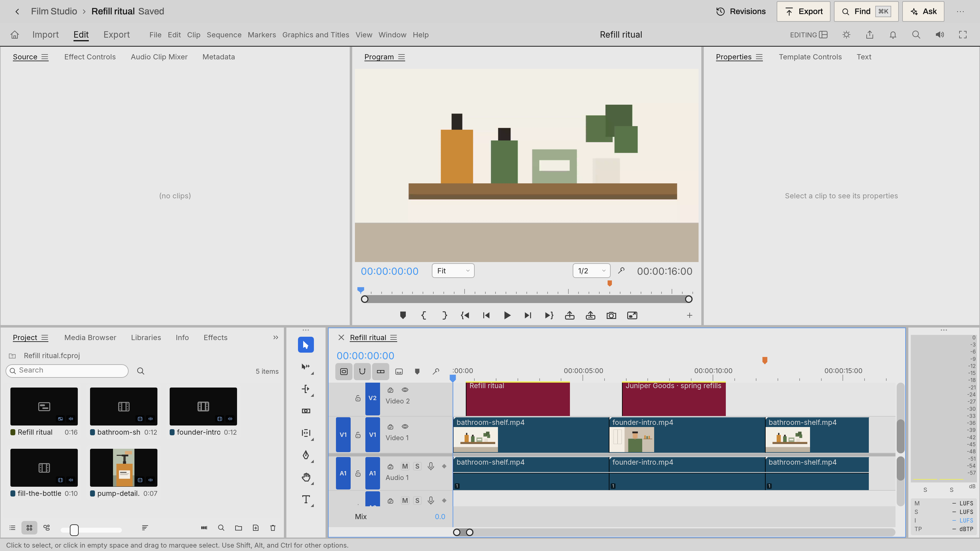Open the Graphics and Titles menu

(315, 35)
